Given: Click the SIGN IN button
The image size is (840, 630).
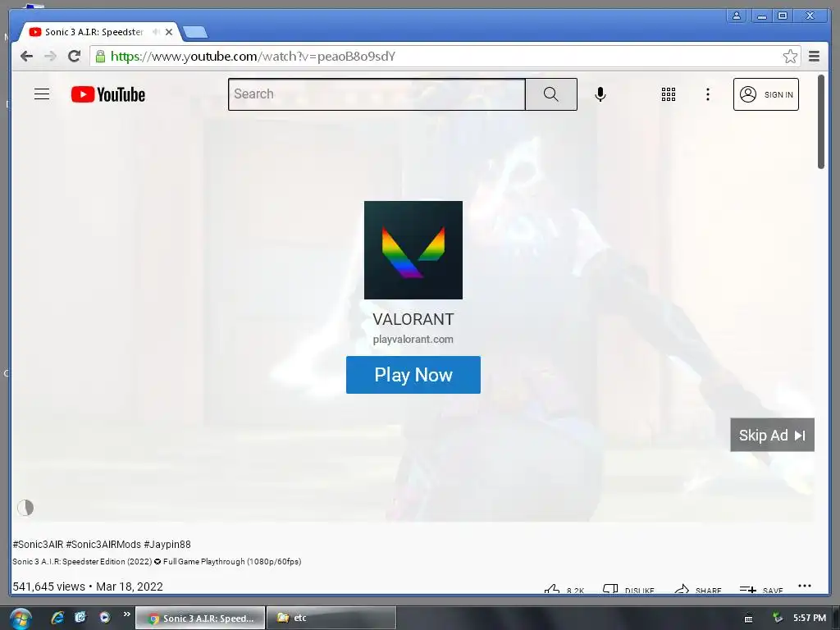Looking at the screenshot, I should pyautogui.click(x=765, y=94).
